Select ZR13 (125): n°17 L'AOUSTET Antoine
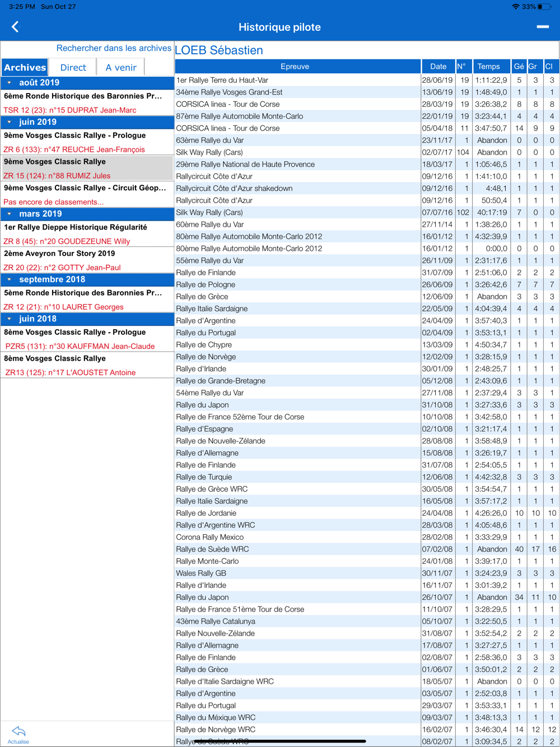The height and width of the screenshot is (747, 560). tap(71, 372)
